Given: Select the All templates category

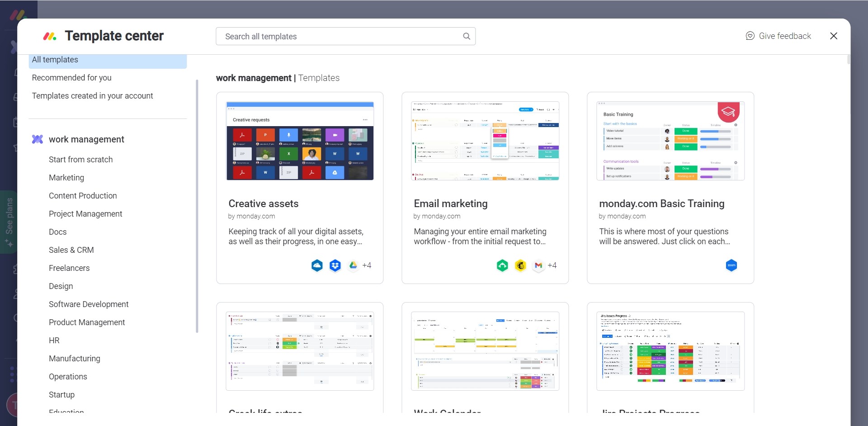Looking at the screenshot, I should coord(55,60).
